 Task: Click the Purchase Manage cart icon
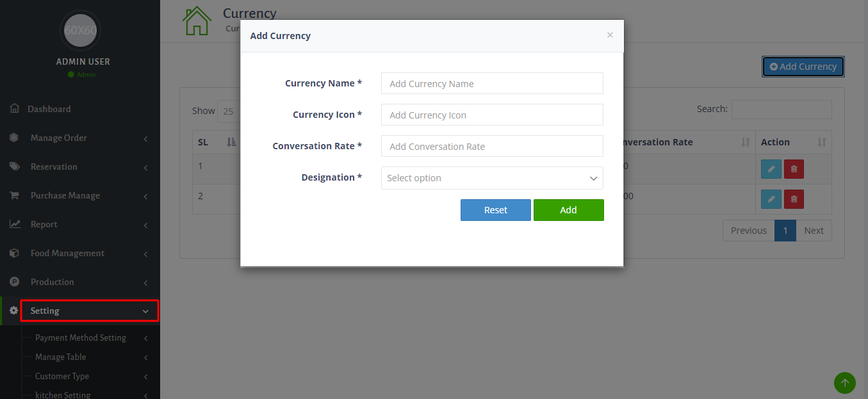pos(14,195)
